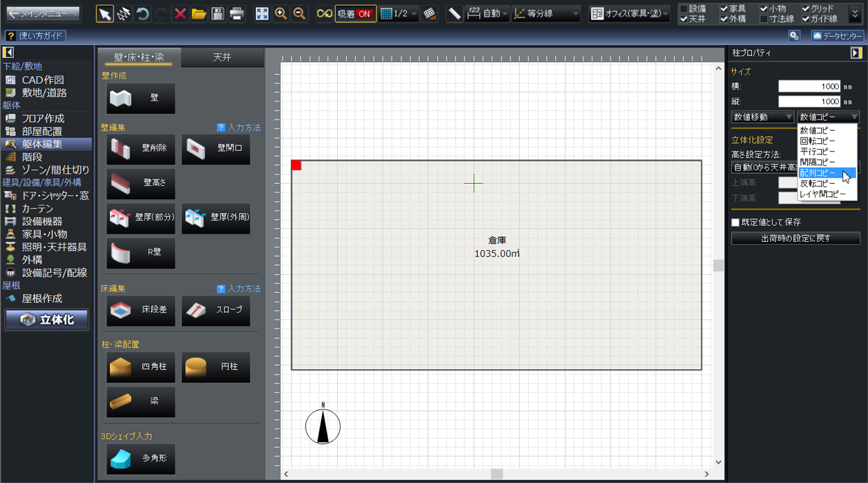This screenshot has width=868, height=483.
Task: Click the zoom in magnifier
Action: tap(280, 13)
